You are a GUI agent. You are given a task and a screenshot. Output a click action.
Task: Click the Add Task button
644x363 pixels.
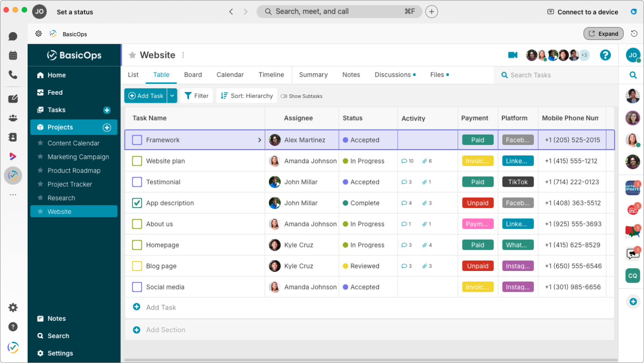pos(146,96)
